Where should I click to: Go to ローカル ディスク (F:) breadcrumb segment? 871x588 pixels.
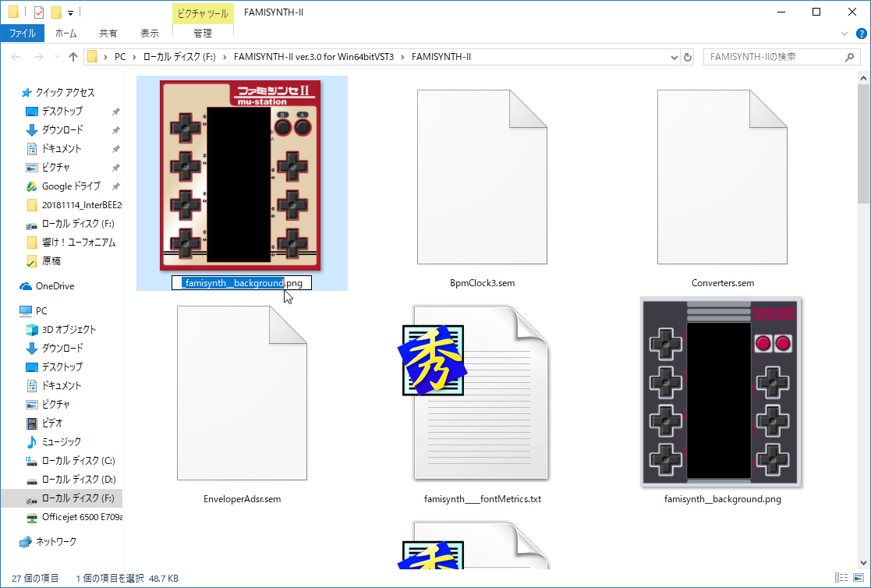tap(179, 57)
